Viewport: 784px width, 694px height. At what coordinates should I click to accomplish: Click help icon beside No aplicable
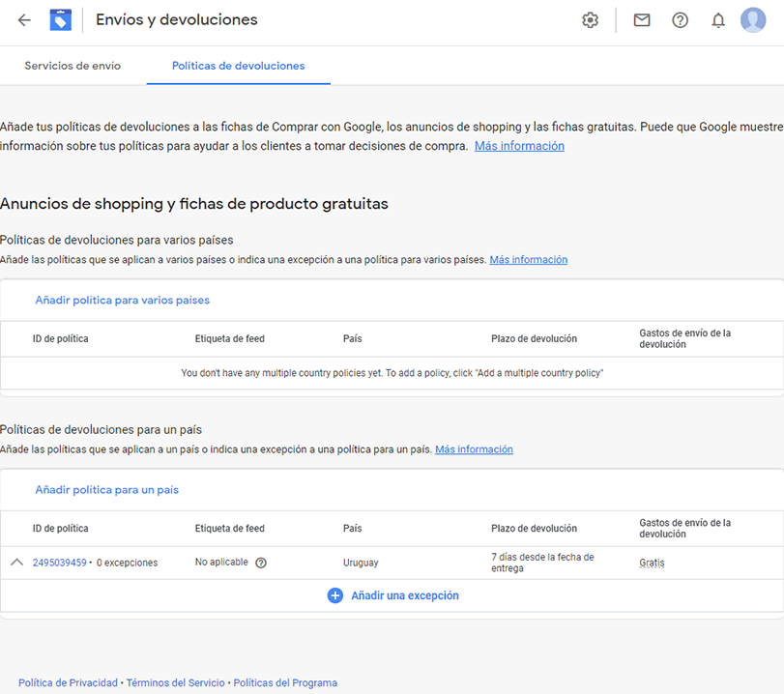point(260,563)
